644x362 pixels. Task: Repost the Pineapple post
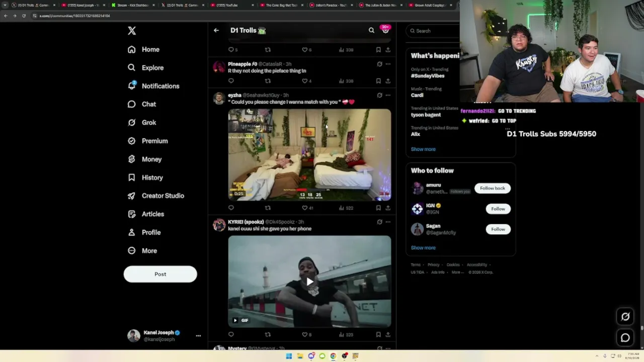coord(268,80)
